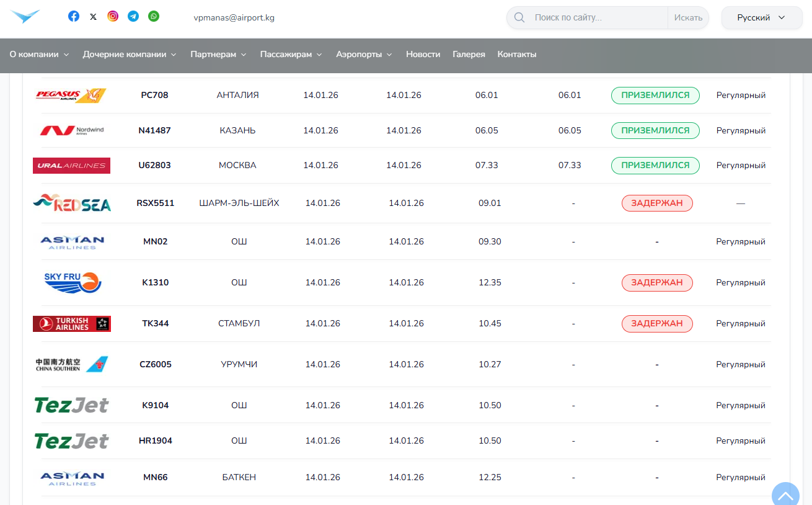Click the Turkish Airlines logo
Screen dimensions: 812x505
tap(72, 324)
